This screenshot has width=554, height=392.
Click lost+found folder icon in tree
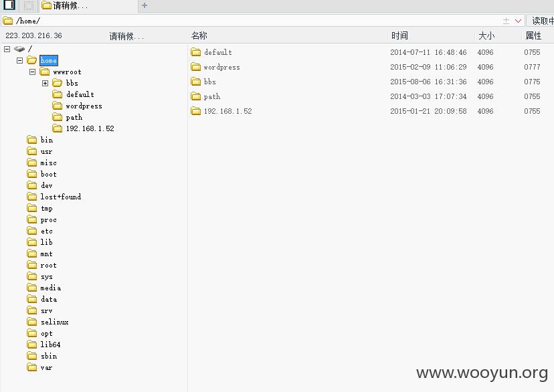click(32, 197)
